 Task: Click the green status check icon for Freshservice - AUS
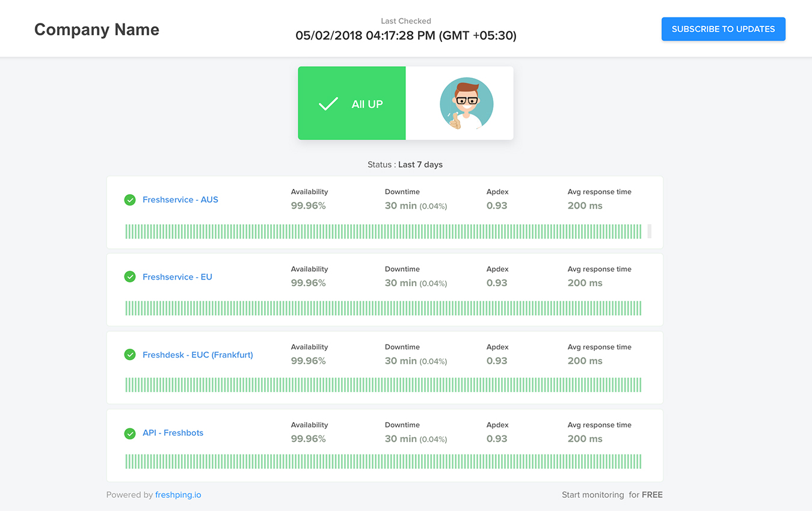[x=130, y=200]
